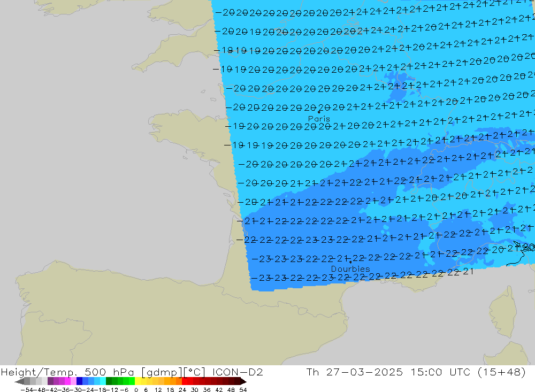Click the Paris city label
Image resolution: width=535 pixels, height=392 pixels.
[319, 119]
